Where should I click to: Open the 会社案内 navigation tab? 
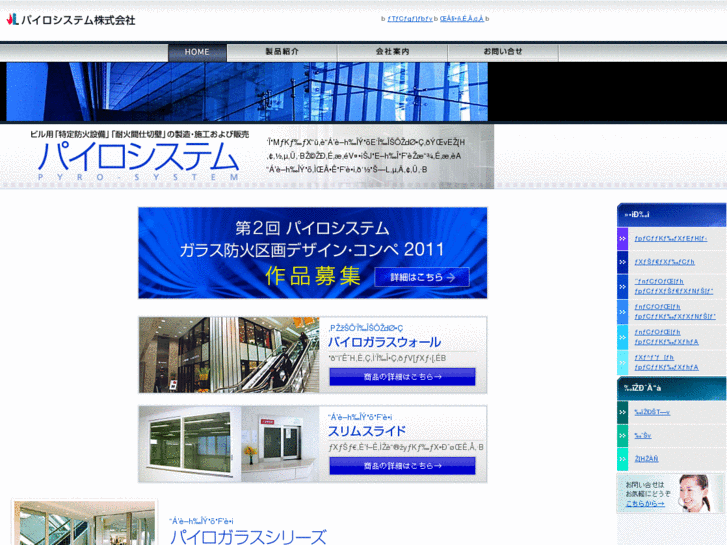pos(392,52)
